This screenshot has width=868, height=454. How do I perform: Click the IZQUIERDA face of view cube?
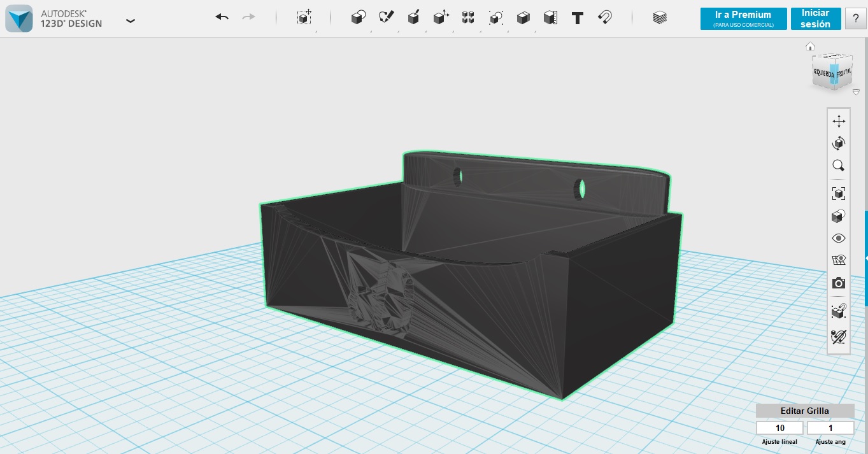pyautogui.click(x=822, y=73)
